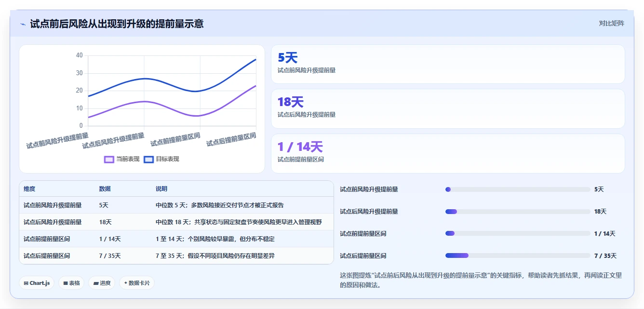This screenshot has width=644, height=309.
Task: Click the 7 / 35天 value beside progress bar
Action: 605,256
